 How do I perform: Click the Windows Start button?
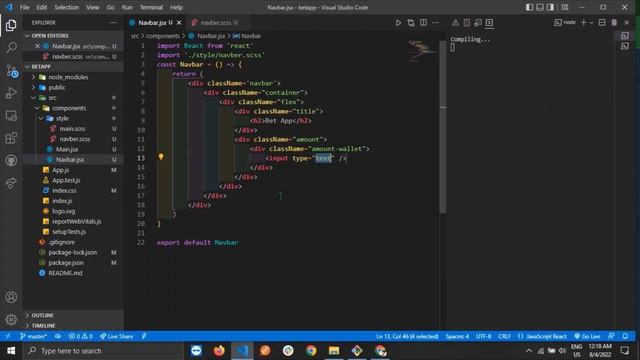(11, 351)
